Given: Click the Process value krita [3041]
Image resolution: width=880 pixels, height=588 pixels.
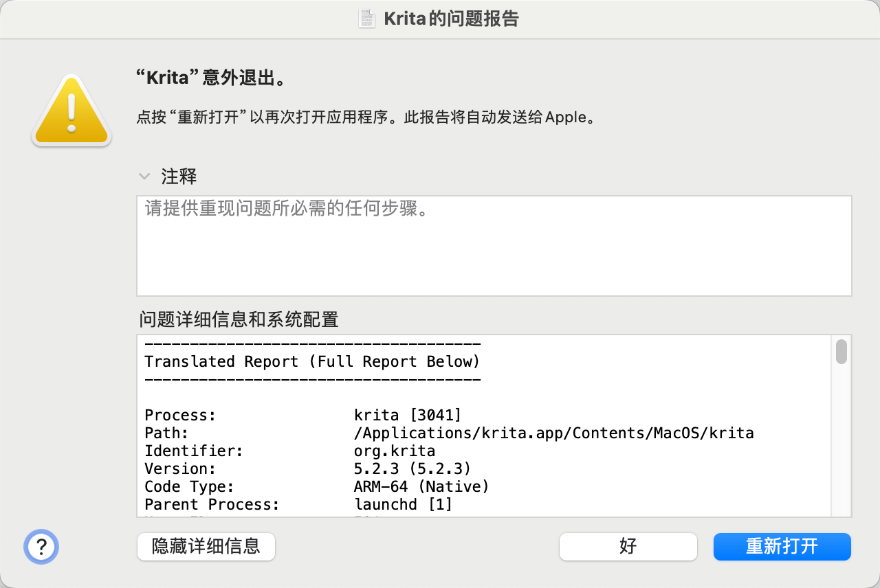Looking at the screenshot, I should pos(407,415).
